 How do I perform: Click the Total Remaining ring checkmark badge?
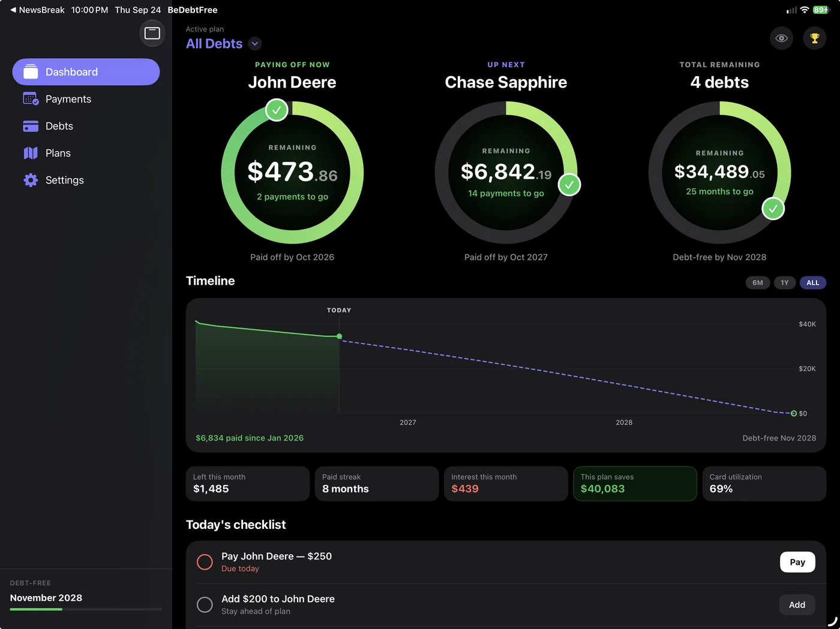pyautogui.click(x=773, y=209)
